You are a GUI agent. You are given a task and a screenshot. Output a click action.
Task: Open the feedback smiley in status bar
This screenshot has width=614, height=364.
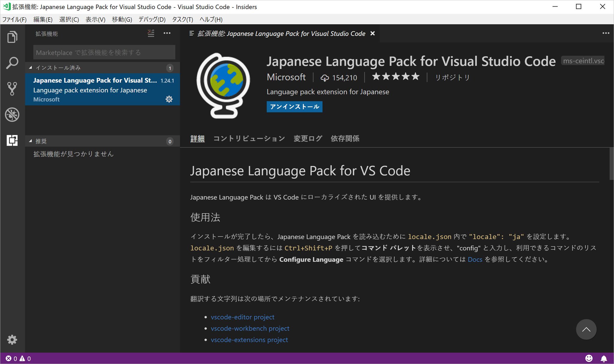(x=589, y=359)
